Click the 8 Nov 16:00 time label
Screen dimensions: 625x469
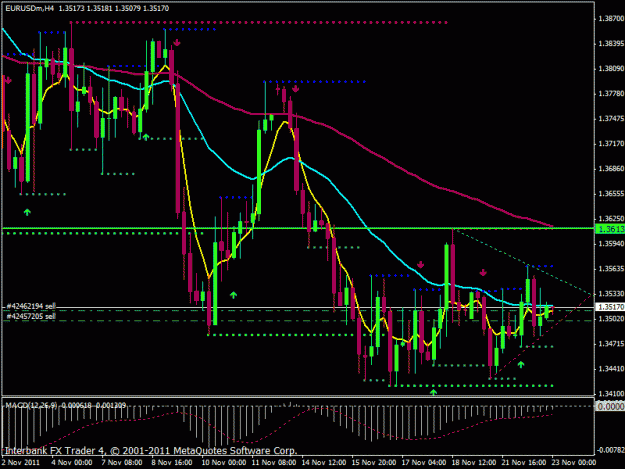[171, 462]
